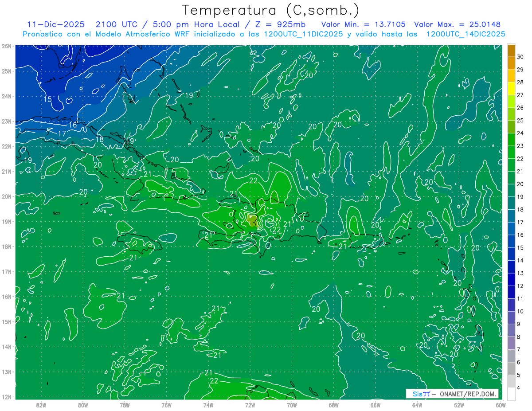Pick the lime legend swatch between 25 and 26

click(x=511, y=114)
